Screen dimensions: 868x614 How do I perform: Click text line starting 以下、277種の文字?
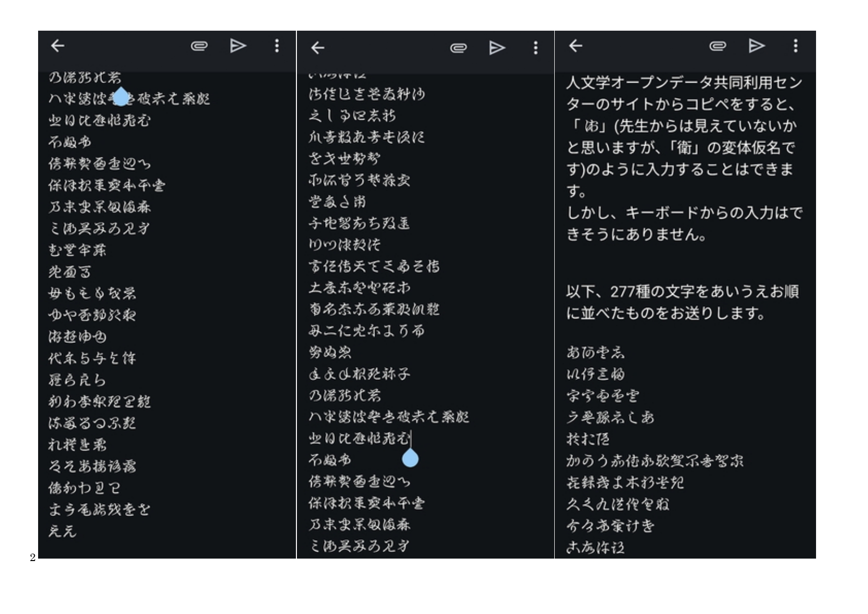click(x=682, y=291)
